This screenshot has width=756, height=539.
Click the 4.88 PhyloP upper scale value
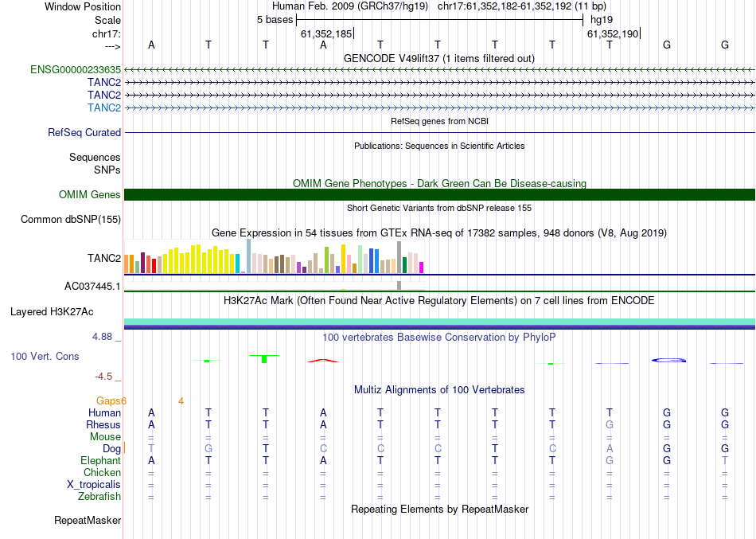click(x=102, y=336)
